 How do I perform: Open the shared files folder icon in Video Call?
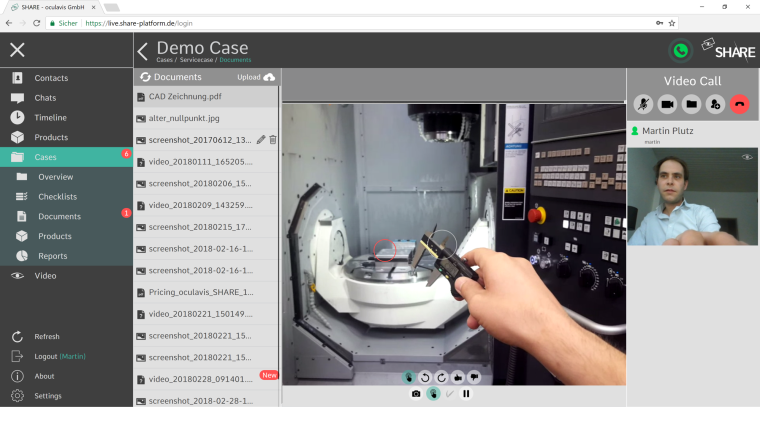pyautogui.click(x=691, y=104)
